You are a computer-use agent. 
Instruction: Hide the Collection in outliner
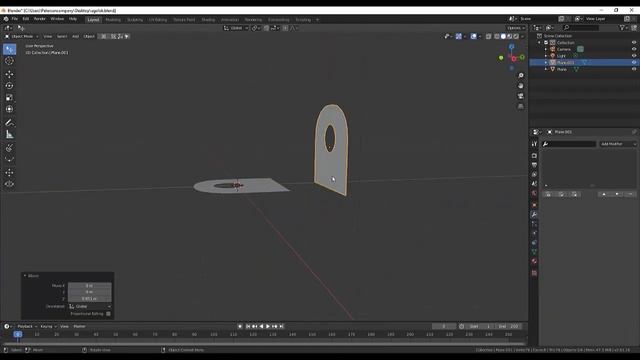(633, 42)
